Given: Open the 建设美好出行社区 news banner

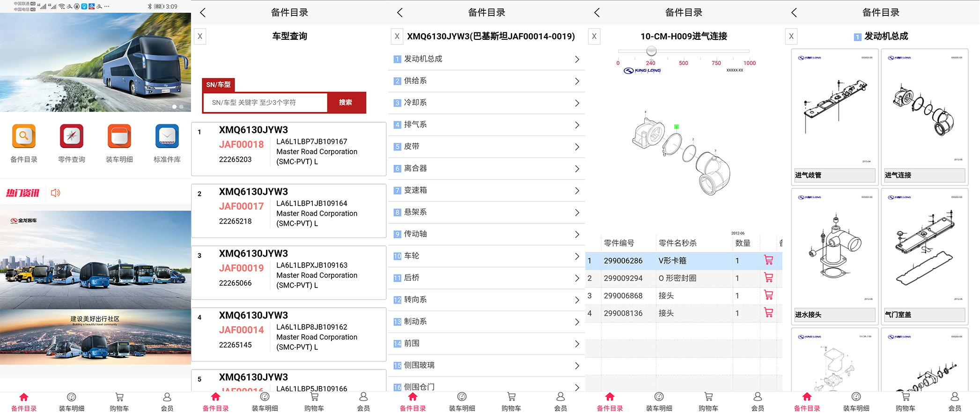Looking at the screenshot, I should 96,337.
